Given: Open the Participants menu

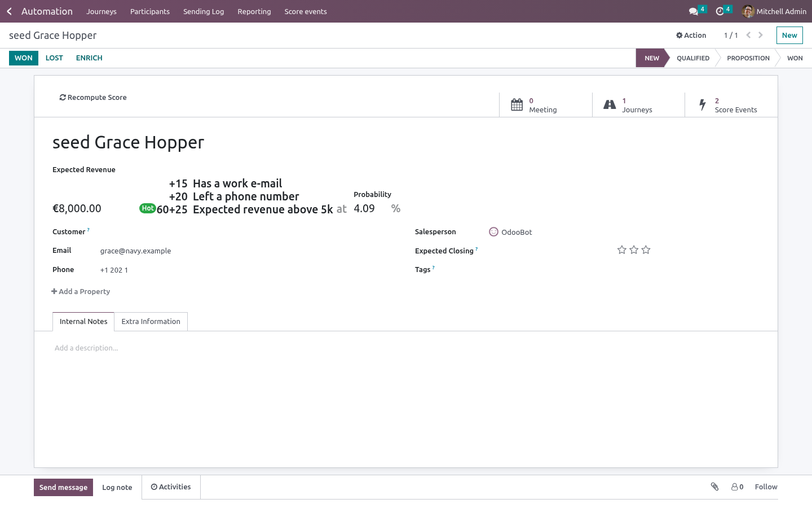Looking at the screenshot, I should tap(150, 11).
